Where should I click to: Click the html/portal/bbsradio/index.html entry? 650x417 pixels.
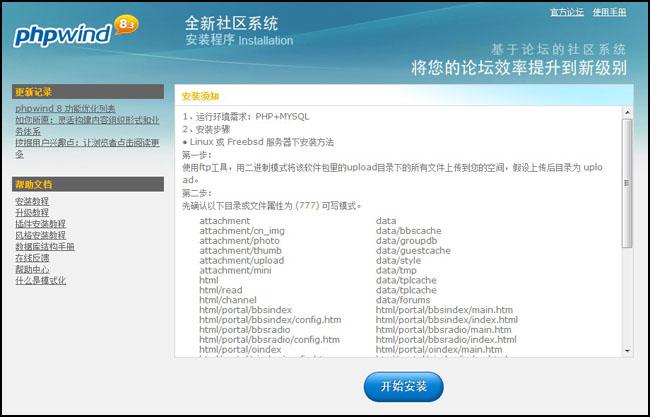click(x=446, y=339)
